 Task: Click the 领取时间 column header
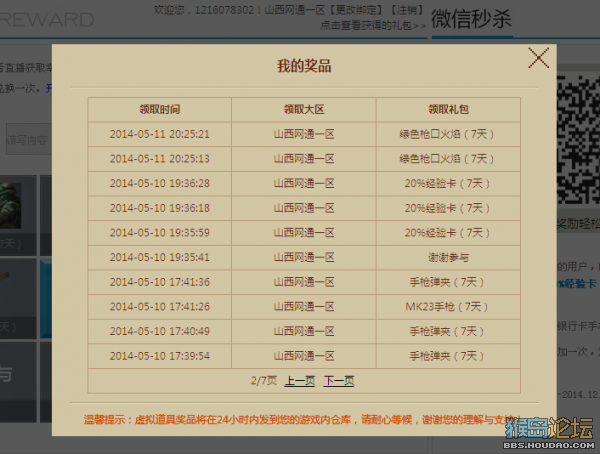coord(160,109)
